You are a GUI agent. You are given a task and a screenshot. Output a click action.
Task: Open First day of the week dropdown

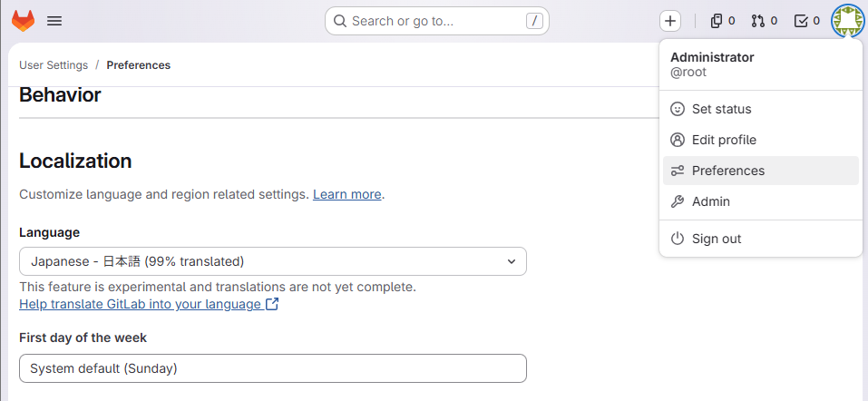(x=272, y=368)
